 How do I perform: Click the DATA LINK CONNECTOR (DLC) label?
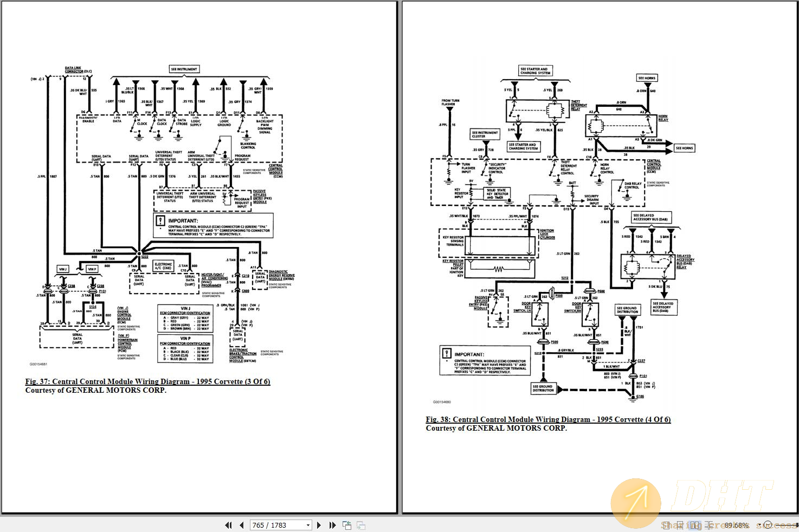click(79, 70)
